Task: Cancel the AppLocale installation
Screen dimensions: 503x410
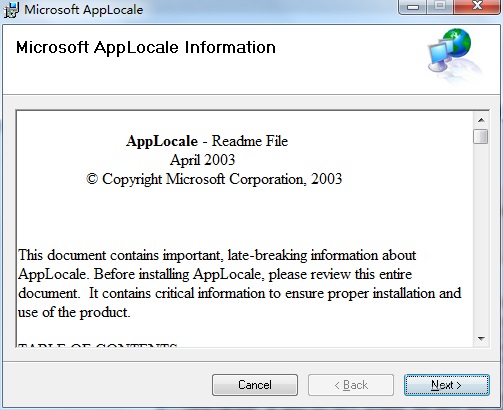Action: (x=255, y=385)
